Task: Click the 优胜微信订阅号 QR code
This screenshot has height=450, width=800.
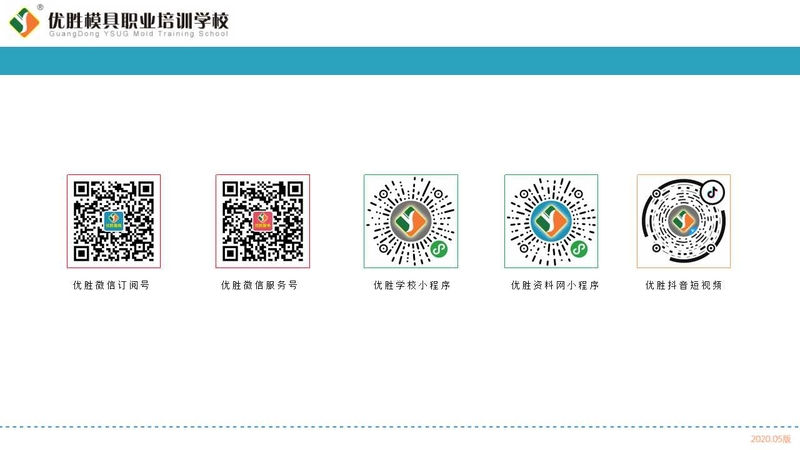Action: [114, 221]
